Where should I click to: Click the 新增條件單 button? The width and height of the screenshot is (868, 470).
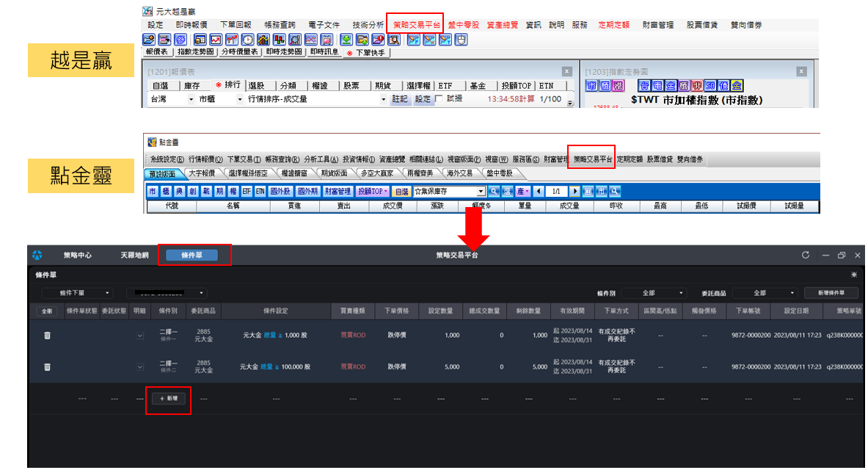(x=831, y=293)
